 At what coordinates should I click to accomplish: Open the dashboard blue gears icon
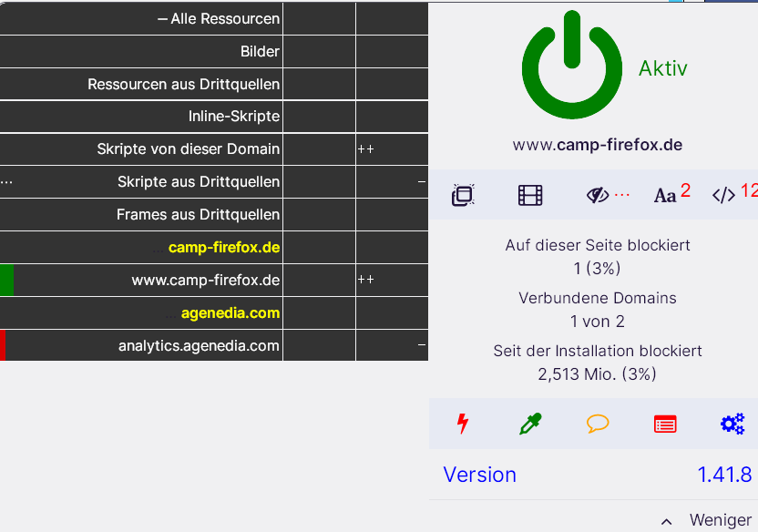(732, 424)
